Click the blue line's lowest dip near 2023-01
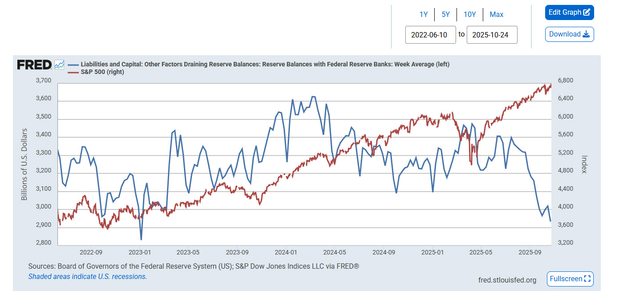The image size is (644, 291). click(x=141, y=239)
